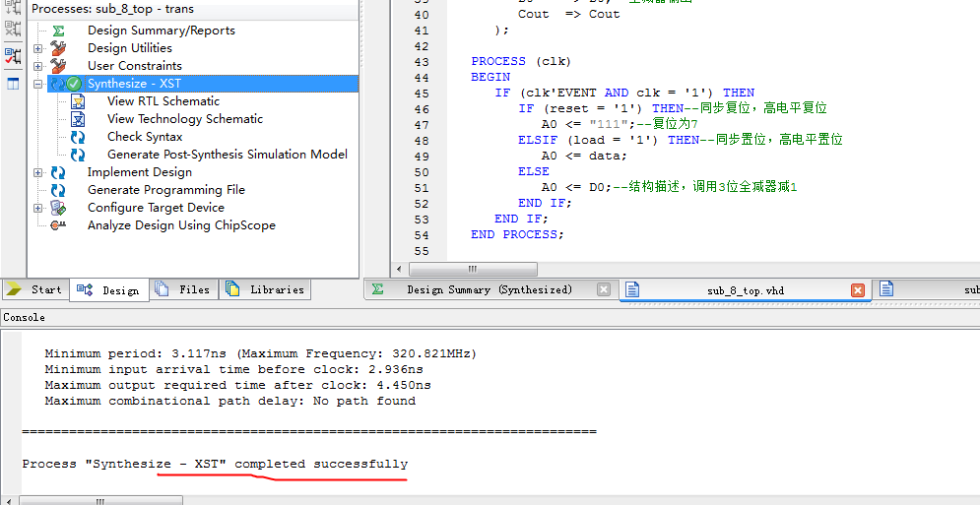The width and height of the screenshot is (980, 505).
Task: Click the 'PROCESS (clk)' code line
Action: pyautogui.click(x=521, y=61)
